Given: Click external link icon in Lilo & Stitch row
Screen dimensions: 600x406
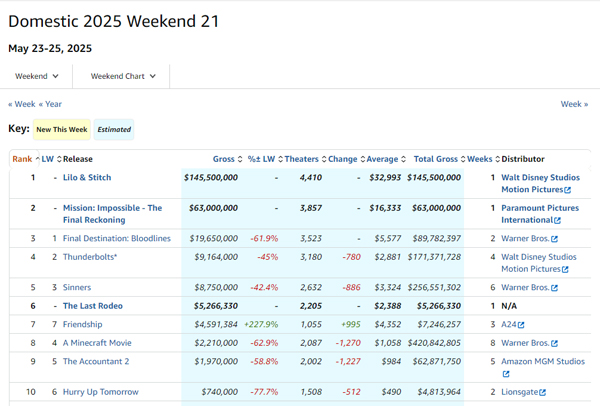Looking at the screenshot, I should pyautogui.click(x=568, y=190).
